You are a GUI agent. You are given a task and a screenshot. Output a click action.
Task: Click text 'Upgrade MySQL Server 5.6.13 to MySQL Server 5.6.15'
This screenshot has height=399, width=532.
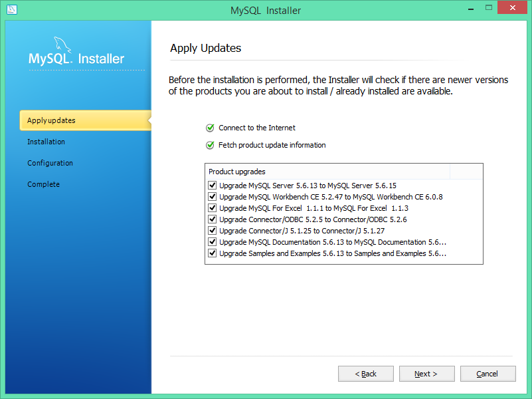pyautogui.click(x=308, y=186)
